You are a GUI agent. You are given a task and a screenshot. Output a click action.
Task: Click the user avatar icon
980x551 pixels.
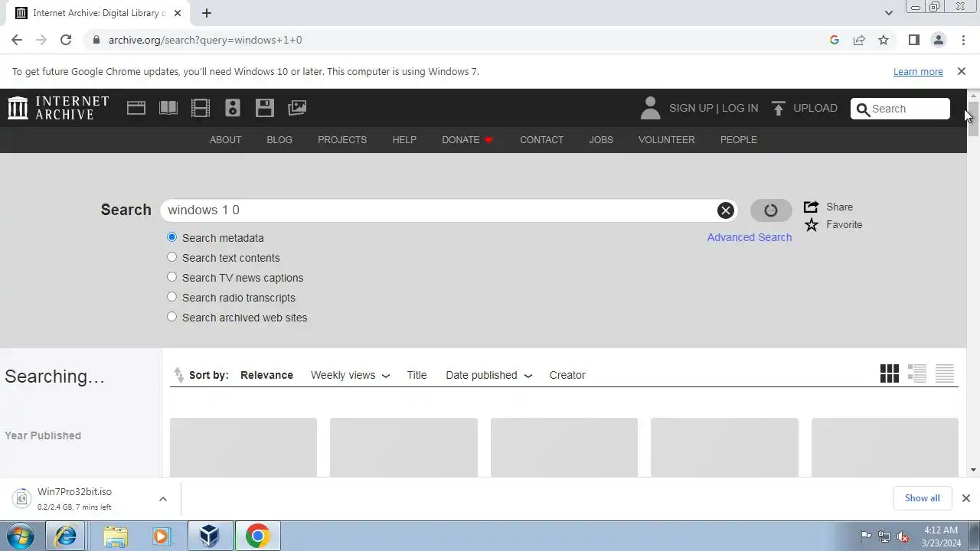pos(650,108)
